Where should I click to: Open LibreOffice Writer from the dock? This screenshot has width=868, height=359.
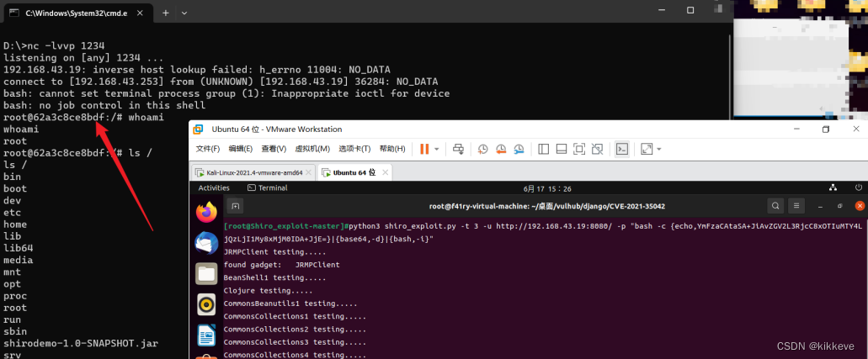coord(206,335)
